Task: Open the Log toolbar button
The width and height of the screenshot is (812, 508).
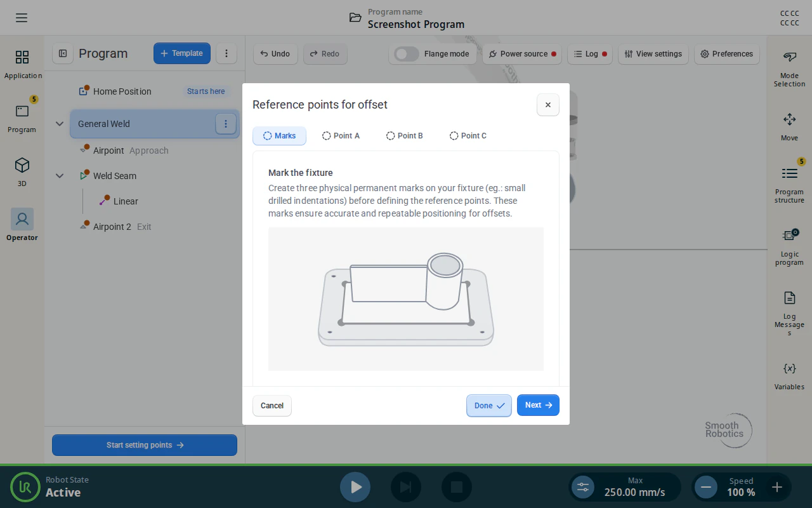Action: [590, 54]
